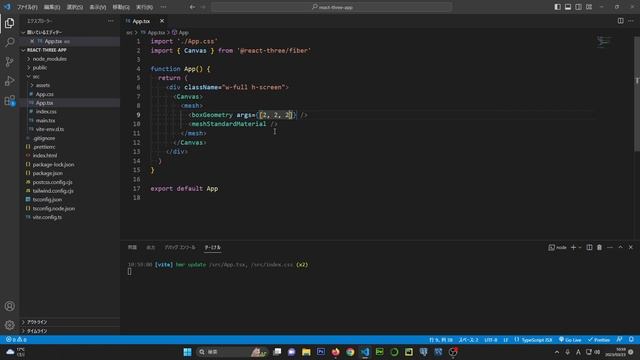
Task: Split the editor to the right
Action: 620,21
